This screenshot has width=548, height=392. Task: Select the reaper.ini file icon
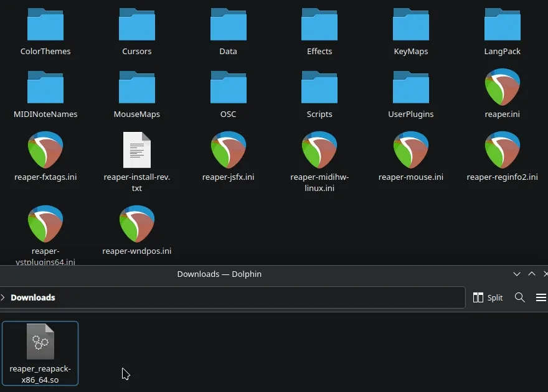coord(502,87)
